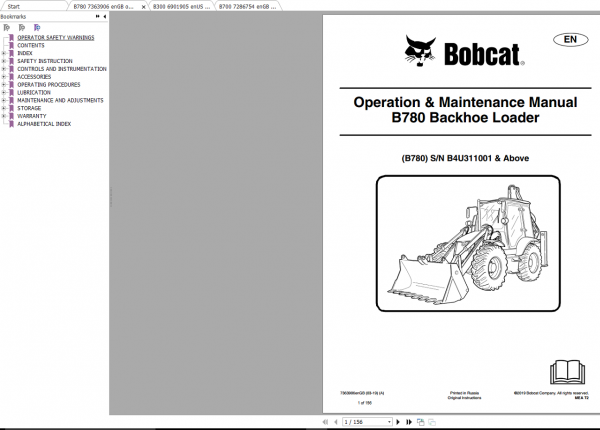Expand the SAFETY INSTRUCTION bookmark node

(3, 61)
